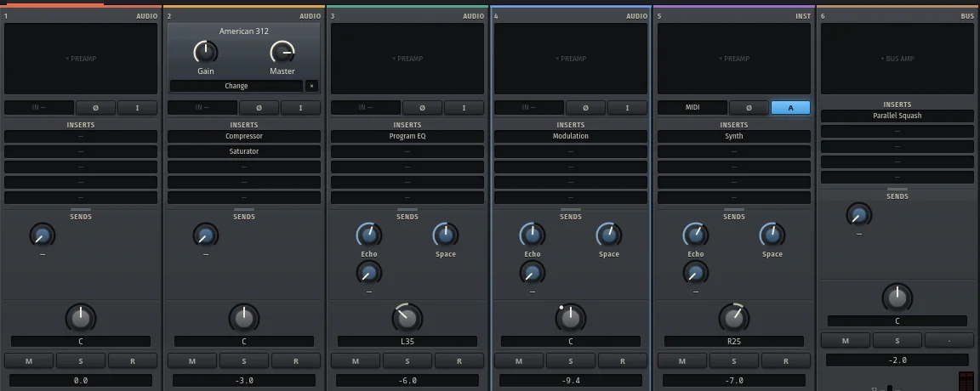Click the first empty insert slot on channel 1

point(81,136)
